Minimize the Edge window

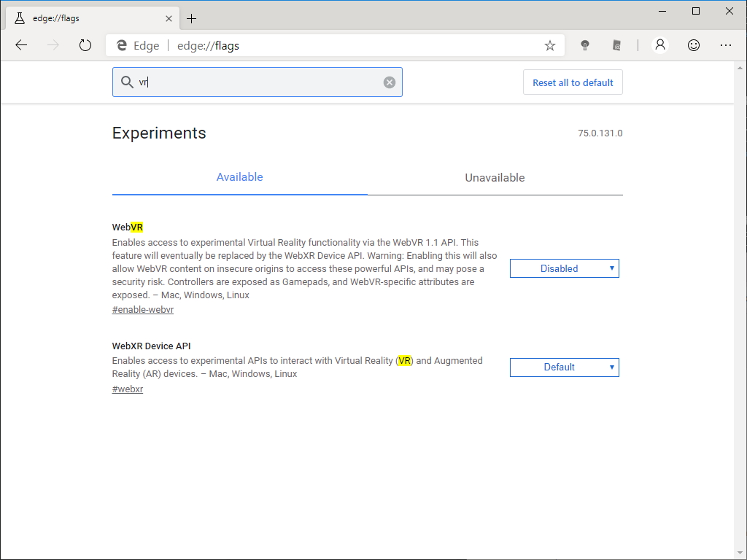pos(662,11)
